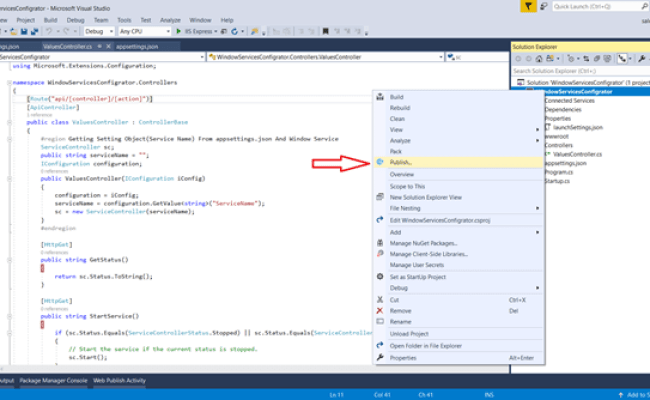Image resolution: width=650 pixels, height=400 pixels.
Task: Select Build in the context menu
Action: [458, 97]
